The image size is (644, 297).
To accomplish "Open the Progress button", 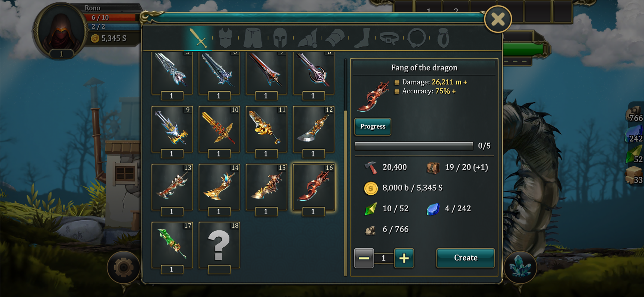I will [373, 126].
